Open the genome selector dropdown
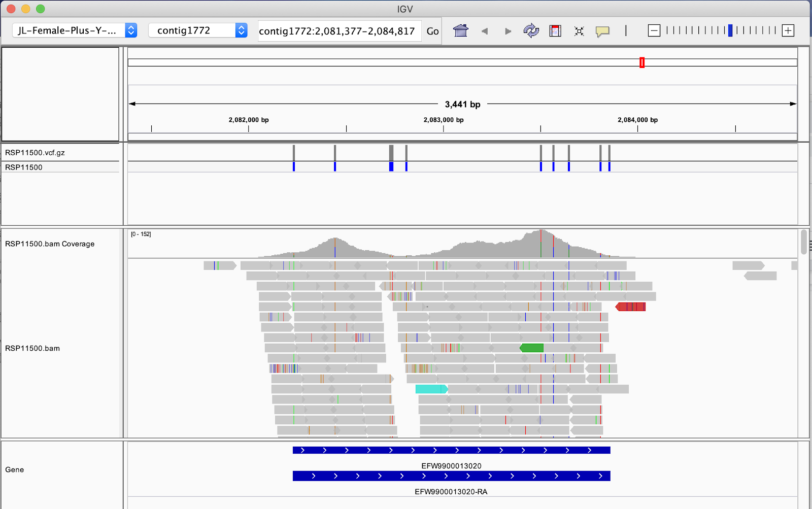The width and height of the screenshot is (812, 509). (x=74, y=30)
